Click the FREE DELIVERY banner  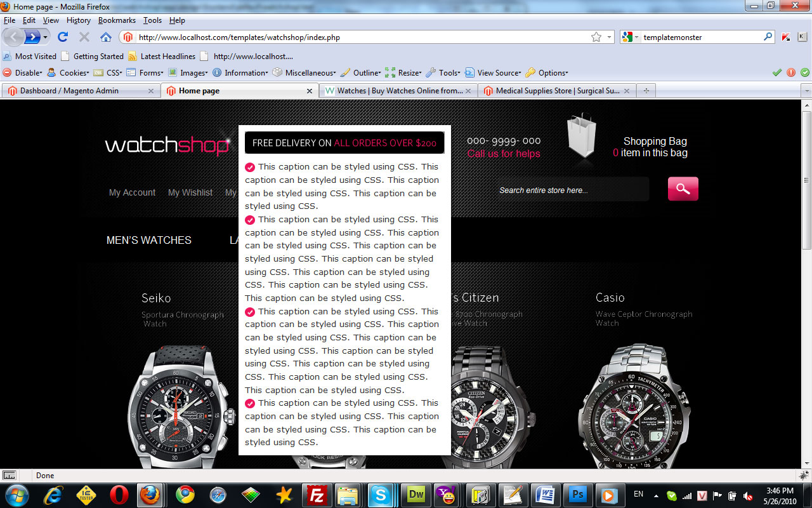[x=344, y=143]
